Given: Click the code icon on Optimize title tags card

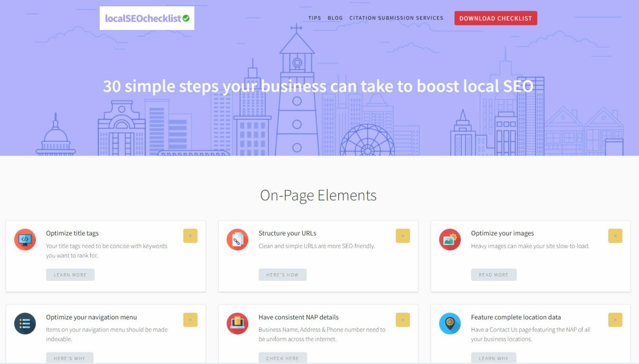Looking at the screenshot, I should point(25,240).
